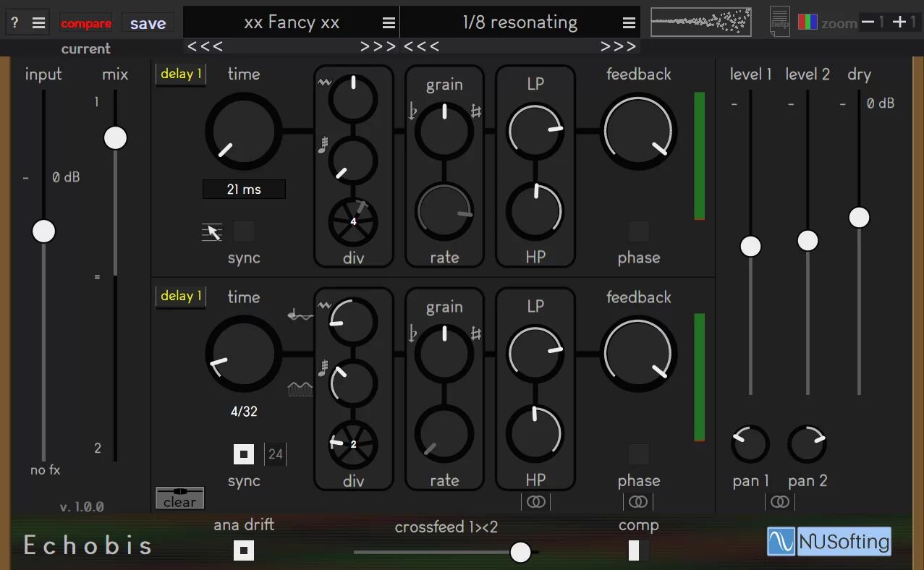
Task: Open the help question mark panel
Action: pos(13,21)
